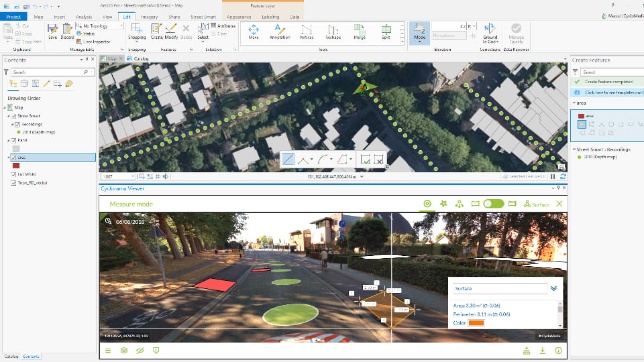Switch Contents to List By Editing

[47, 84]
